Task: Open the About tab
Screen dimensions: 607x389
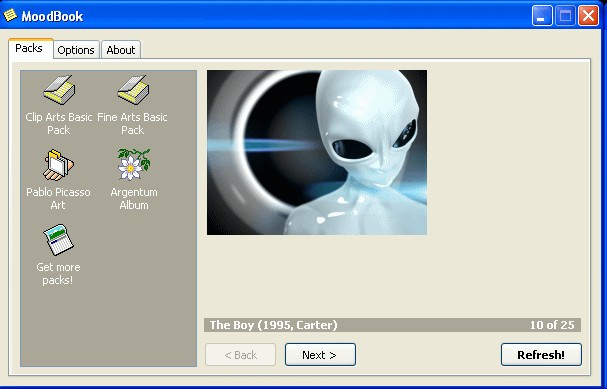Action: (121, 50)
